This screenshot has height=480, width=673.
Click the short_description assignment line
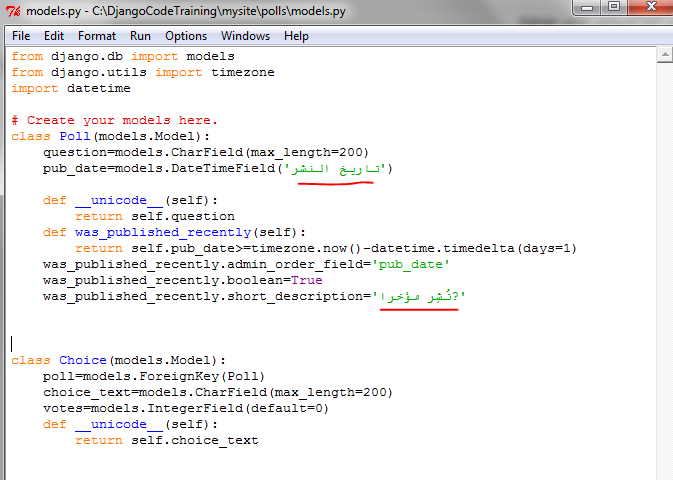[254, 296]
